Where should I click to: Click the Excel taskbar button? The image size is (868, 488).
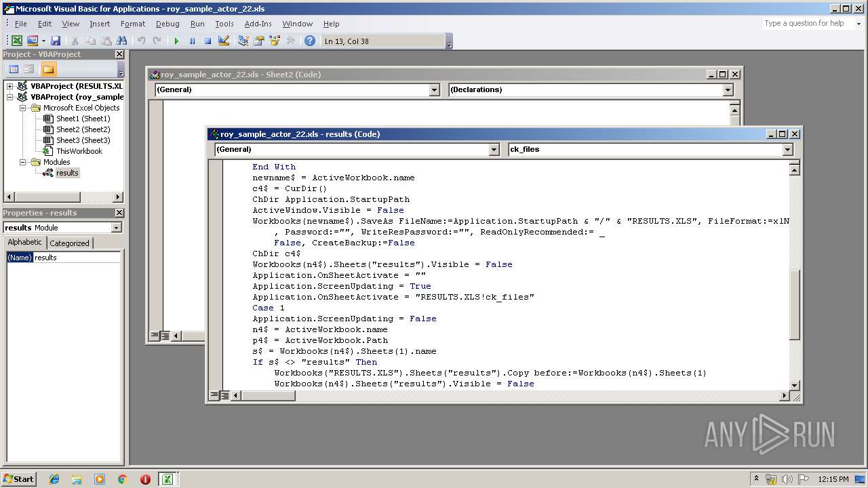click(167, 479)
